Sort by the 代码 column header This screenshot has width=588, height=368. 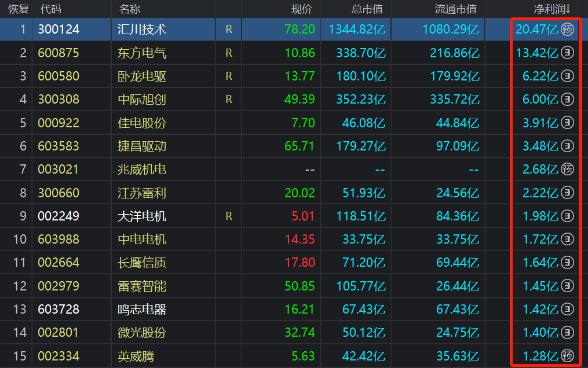50,9
